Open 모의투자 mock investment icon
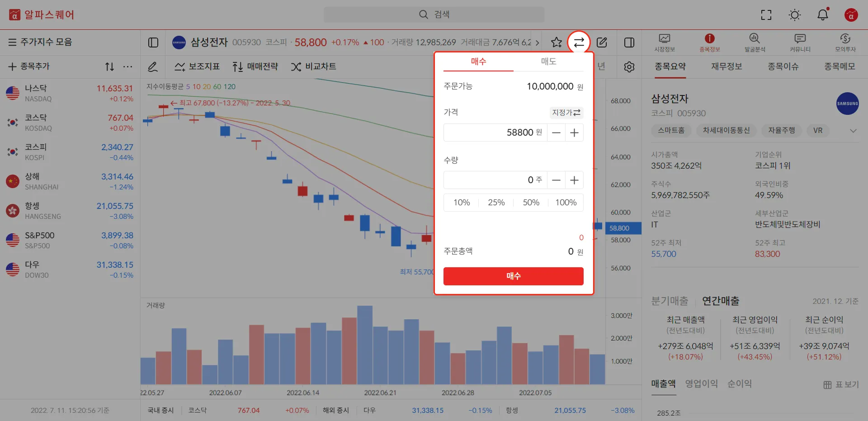This screenshot has width=868, height=421. 845,43
